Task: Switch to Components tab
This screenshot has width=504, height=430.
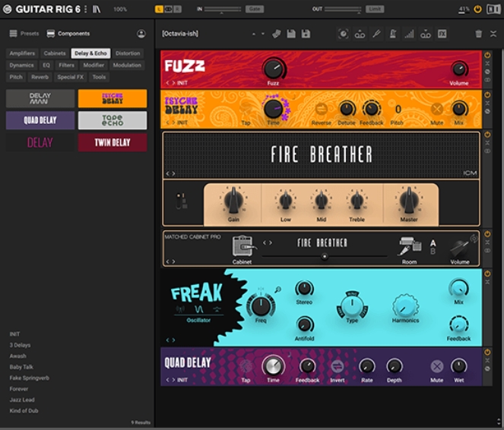Action: tap(68, 33)
